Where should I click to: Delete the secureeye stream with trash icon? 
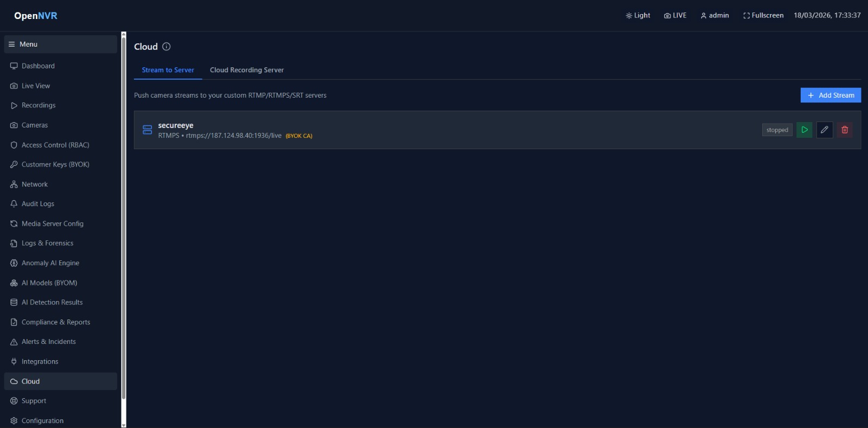coord(845,130)
